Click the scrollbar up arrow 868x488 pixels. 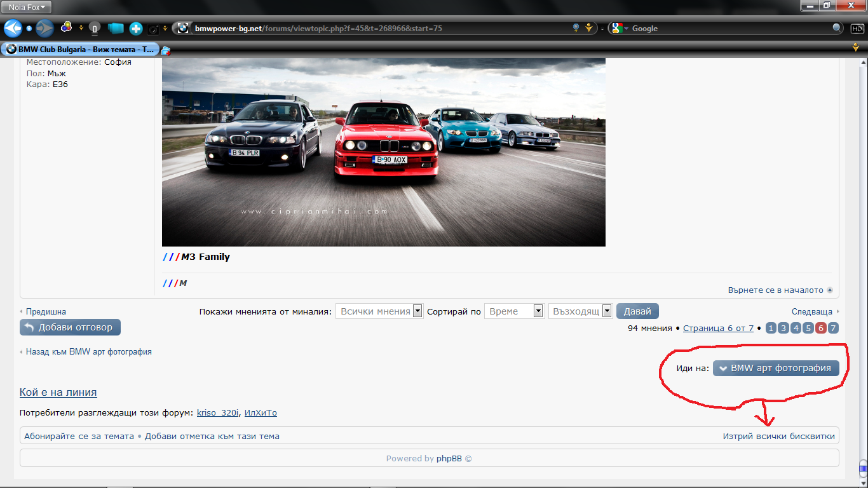[862, 62]
